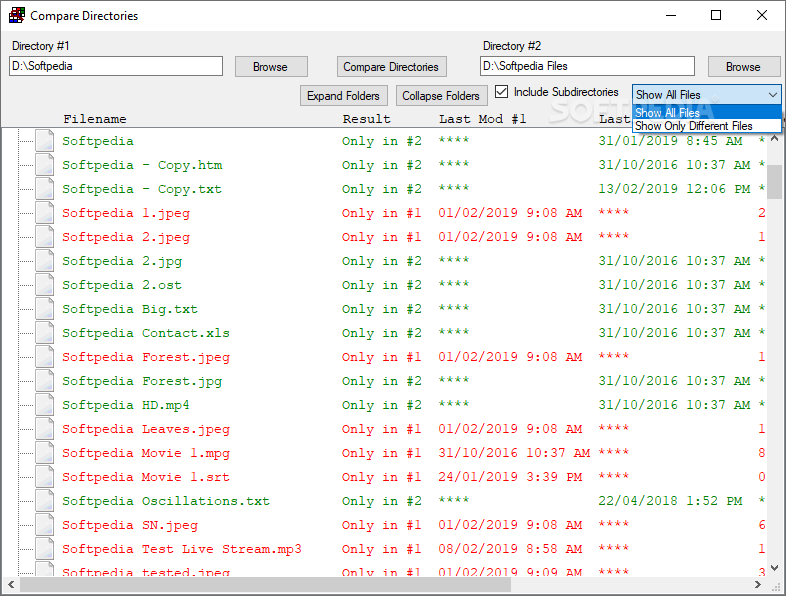Click the Filename column header
Screen dimensions: 786x596
[95, 119]
